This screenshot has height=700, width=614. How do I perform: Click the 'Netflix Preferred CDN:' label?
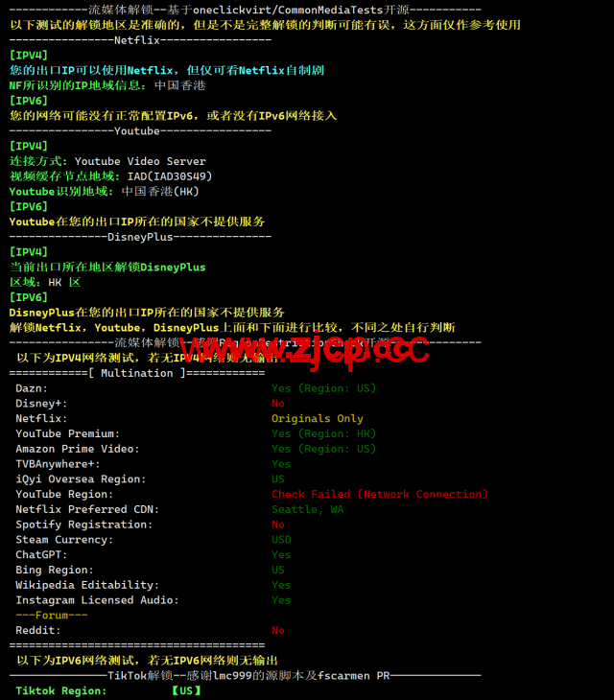87,509
